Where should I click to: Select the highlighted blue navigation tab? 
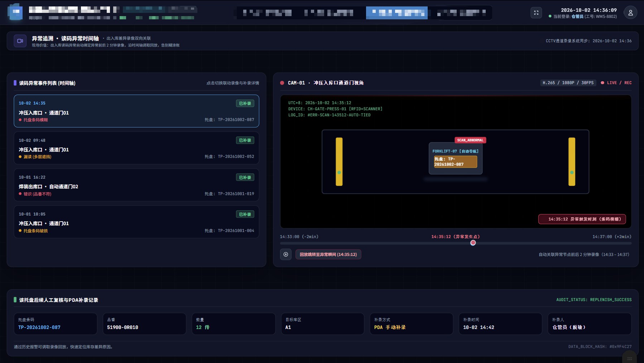coord(397,13)
